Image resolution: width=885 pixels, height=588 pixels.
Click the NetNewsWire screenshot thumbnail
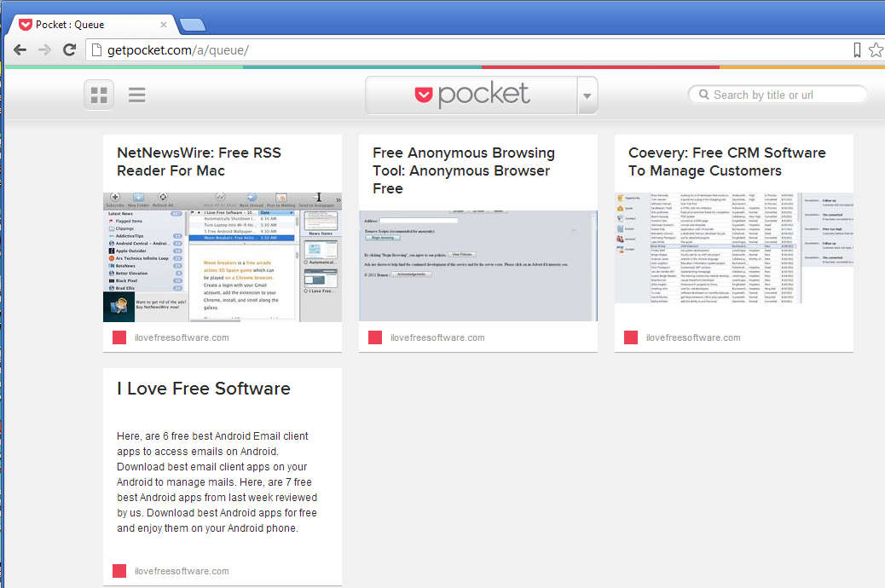click(223, 257)
